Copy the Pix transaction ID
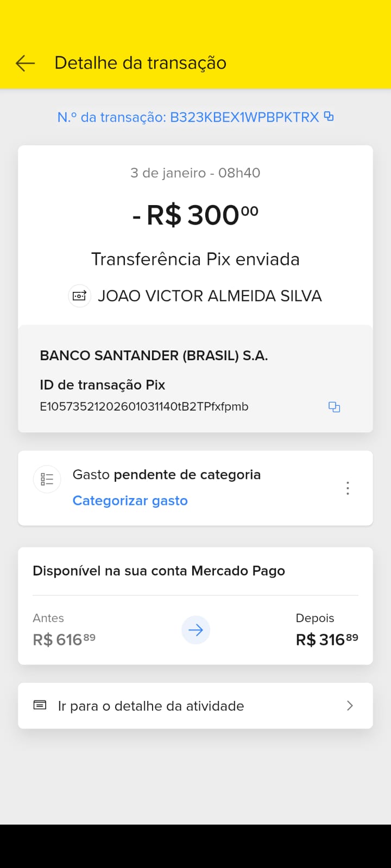The image size is (391, 868). [334, 407]
